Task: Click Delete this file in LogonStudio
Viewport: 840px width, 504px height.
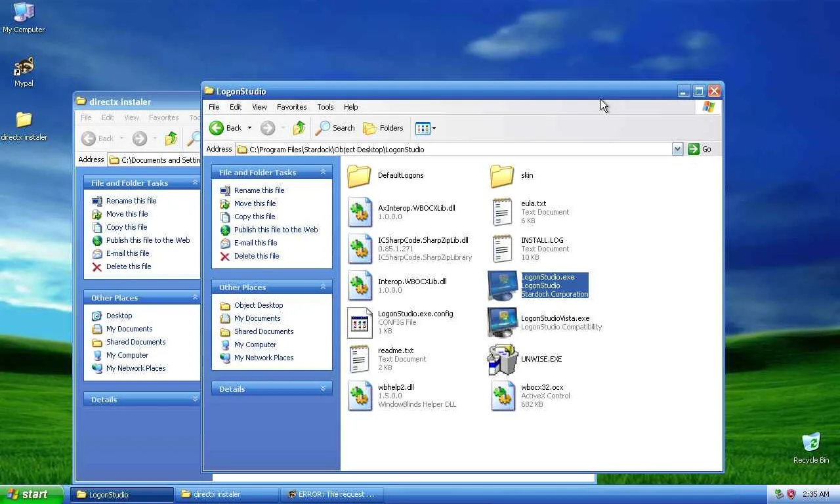Action: 257,256
